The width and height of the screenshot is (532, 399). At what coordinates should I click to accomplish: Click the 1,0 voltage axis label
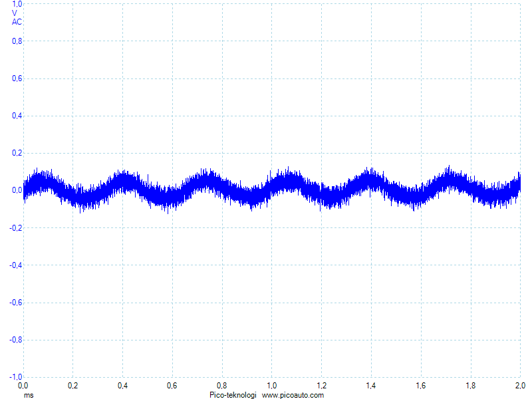(x=17, y=4)
